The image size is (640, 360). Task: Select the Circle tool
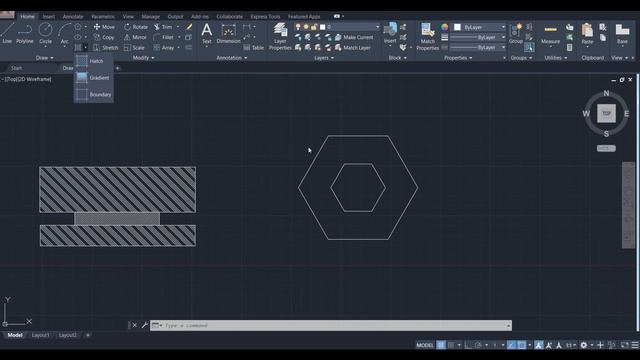pyautogui.click(x=45, y=33)
